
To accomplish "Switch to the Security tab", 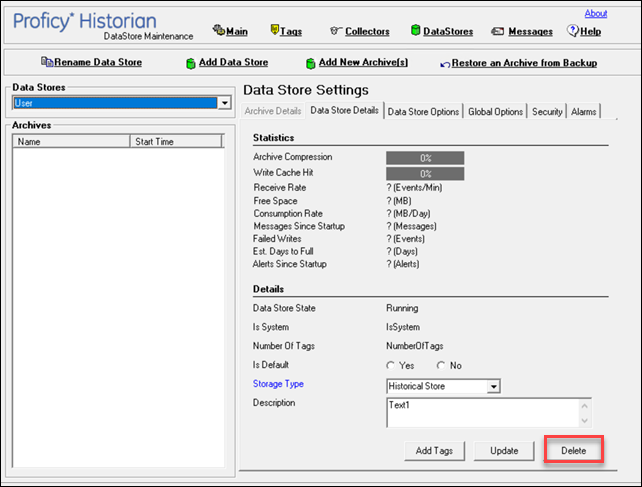I will point(547,111).
